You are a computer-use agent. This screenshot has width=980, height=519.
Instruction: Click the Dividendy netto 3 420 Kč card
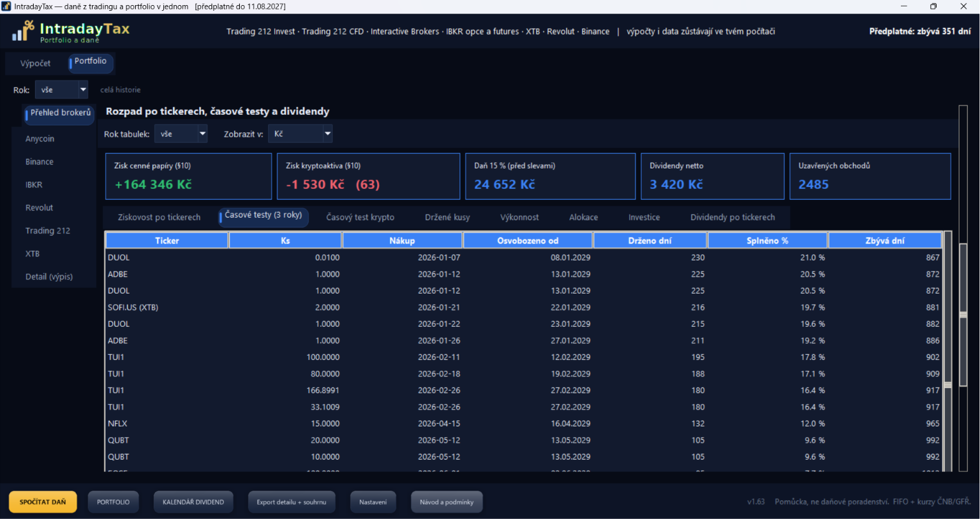click(x=712, y=176)
